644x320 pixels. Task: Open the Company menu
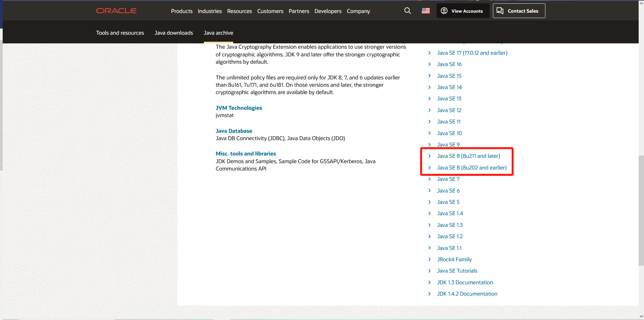coord(358,11)
